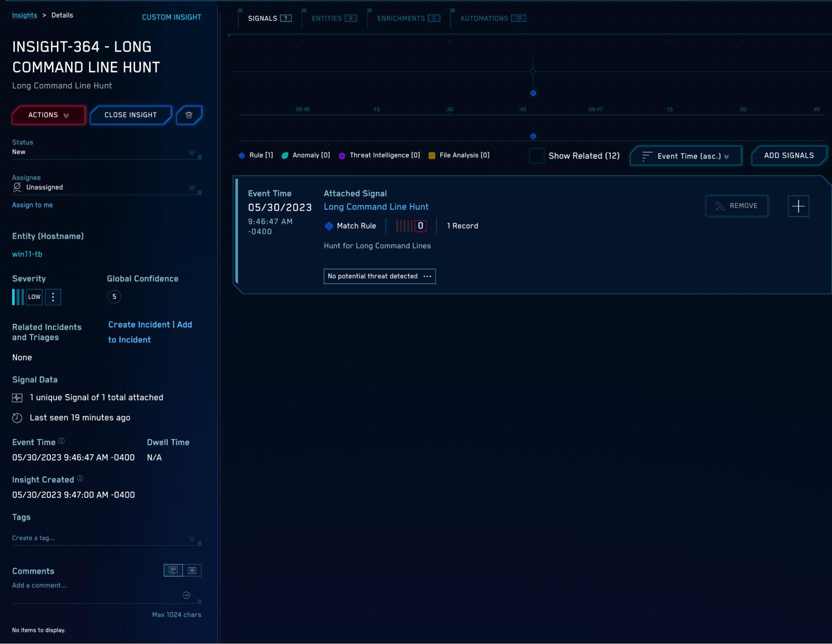Enable the Show Related (12) checkbox

click(x=536, y=156)
